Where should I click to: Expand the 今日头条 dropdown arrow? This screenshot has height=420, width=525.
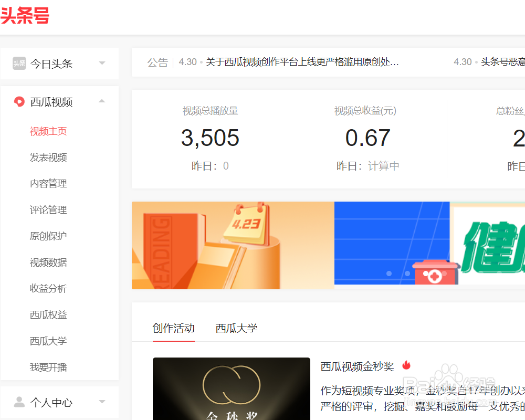pos(102,63)
